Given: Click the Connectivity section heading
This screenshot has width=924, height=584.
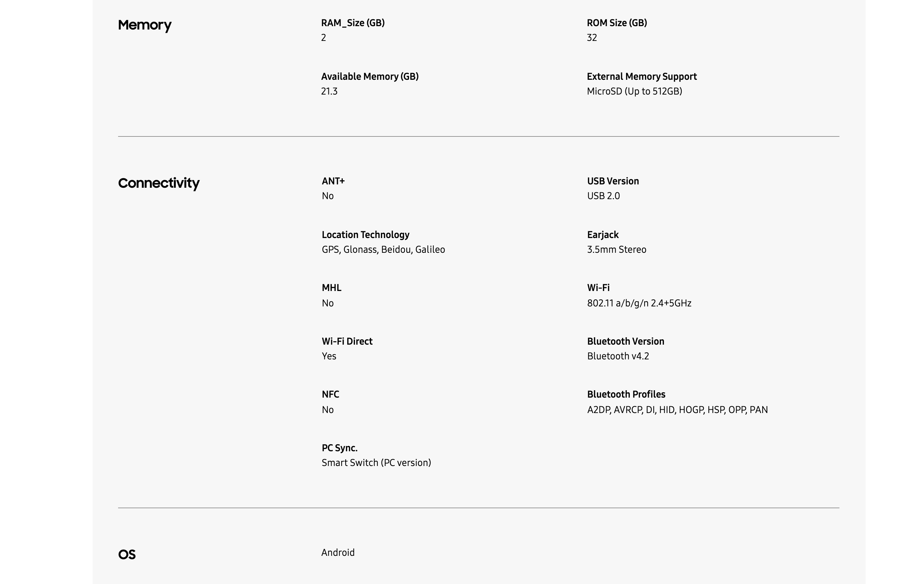Looking at the screenshot, I should click(158, 183).
